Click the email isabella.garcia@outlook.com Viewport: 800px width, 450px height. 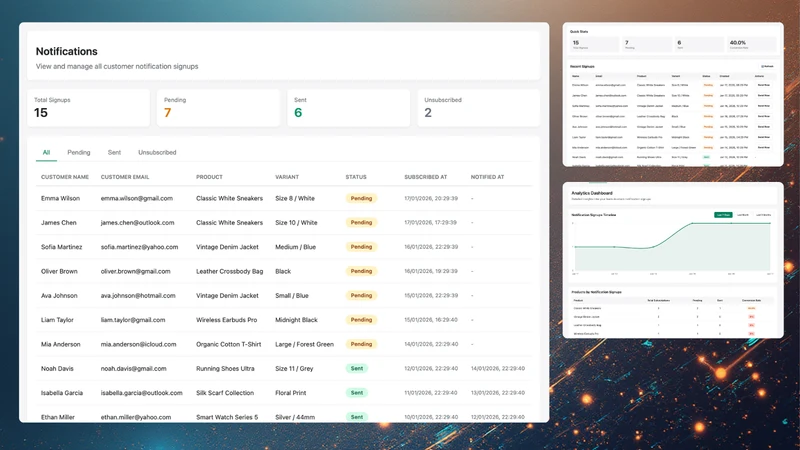(141, 393)
